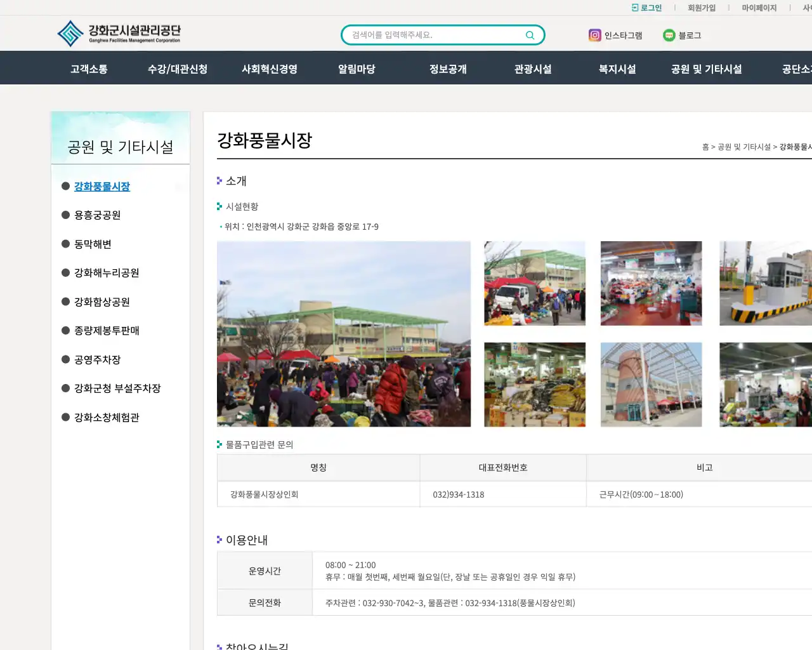Viewport: 812px width, 650px height.
Task: Open the 정보공개 menu
Action: click(448, 68)
